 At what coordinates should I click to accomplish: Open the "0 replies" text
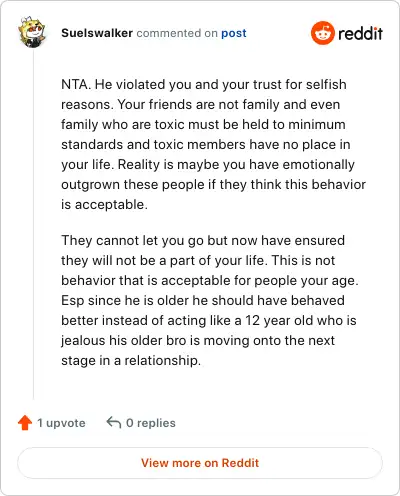pyautogui.click(x=151, y=423)
